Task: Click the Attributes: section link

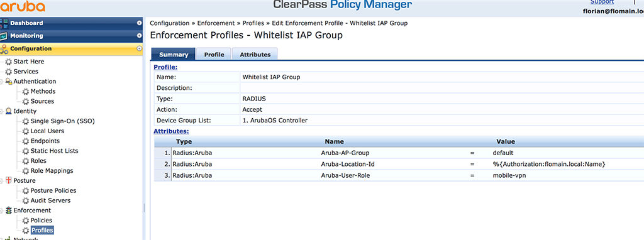Action: (x=171, y=131)
